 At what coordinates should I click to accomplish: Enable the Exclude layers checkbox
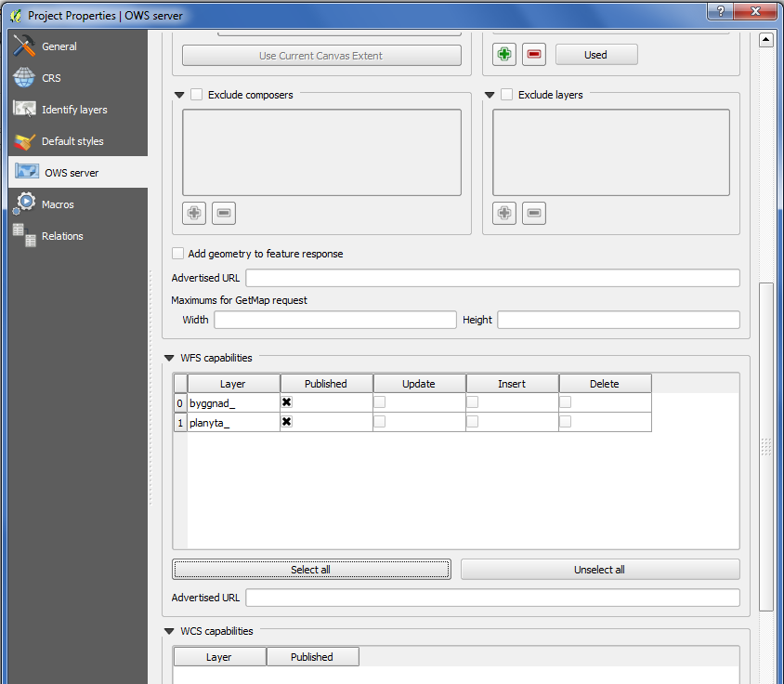507,95
